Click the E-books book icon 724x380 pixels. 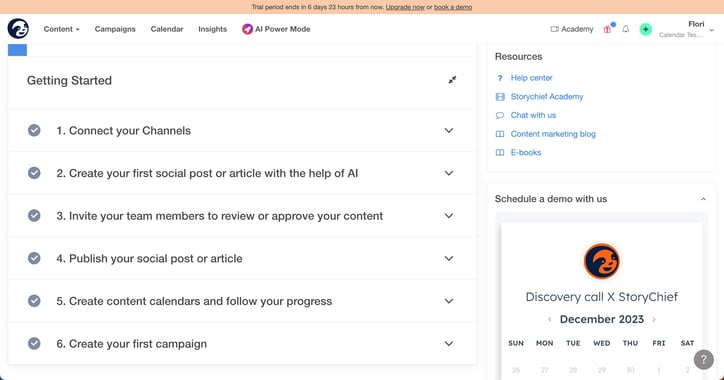pyautogui.click(x=500, y=152)
